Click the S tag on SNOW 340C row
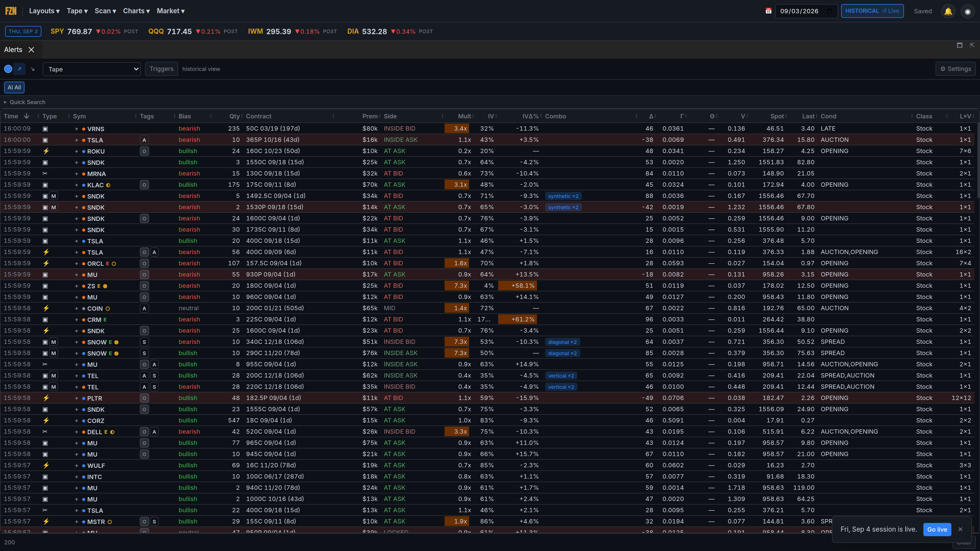 click(144, 342)
